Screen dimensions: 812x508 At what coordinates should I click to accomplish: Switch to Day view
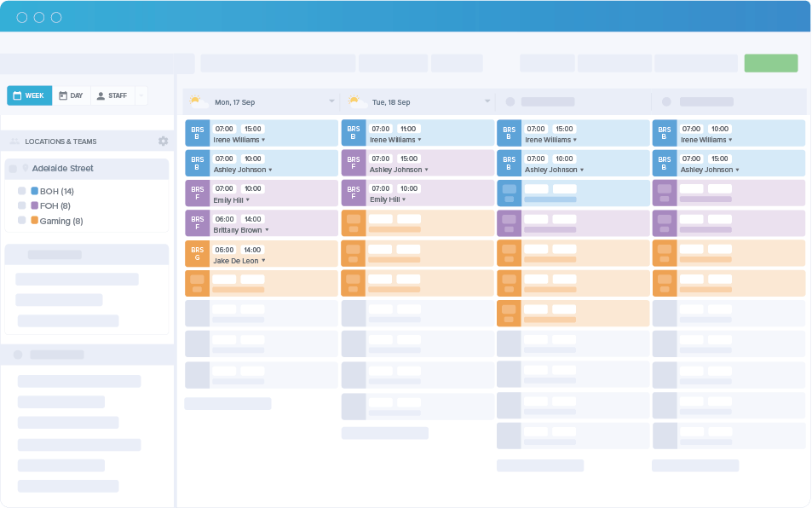pos(72,95)
